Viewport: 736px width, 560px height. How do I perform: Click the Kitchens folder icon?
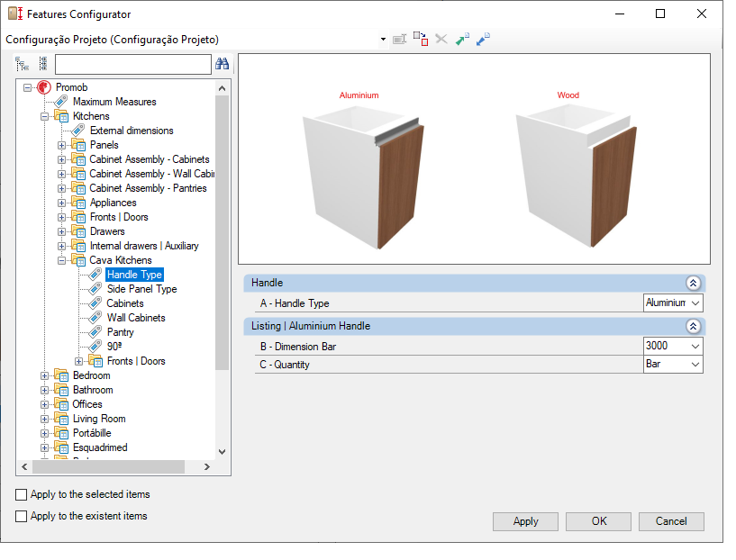pos(61,116)
